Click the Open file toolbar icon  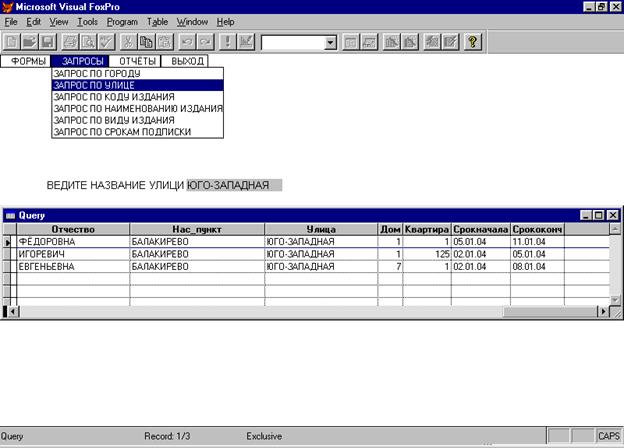(28, 43)
